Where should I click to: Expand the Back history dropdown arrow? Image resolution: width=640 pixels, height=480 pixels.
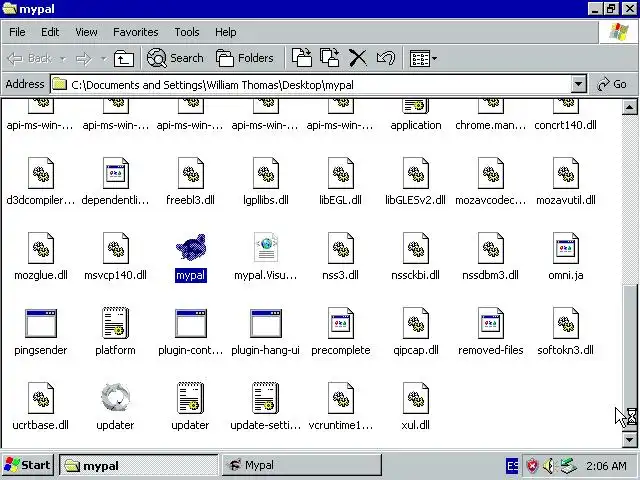click(63, 58)
